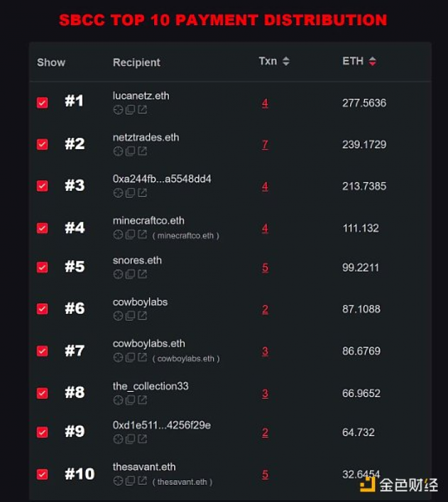The width and height of the screenshot is (448, 502).
Task: Click crosshair icon under minecraftco.eth
Action: 118,234
